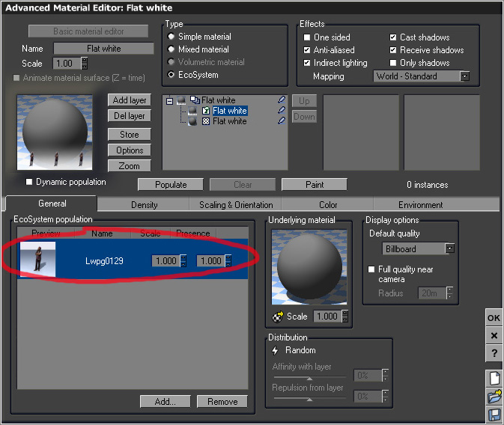This screenshot has width=504, height=425.
Task: Click the material Name field Flat white
Action: tap(104, 49)
